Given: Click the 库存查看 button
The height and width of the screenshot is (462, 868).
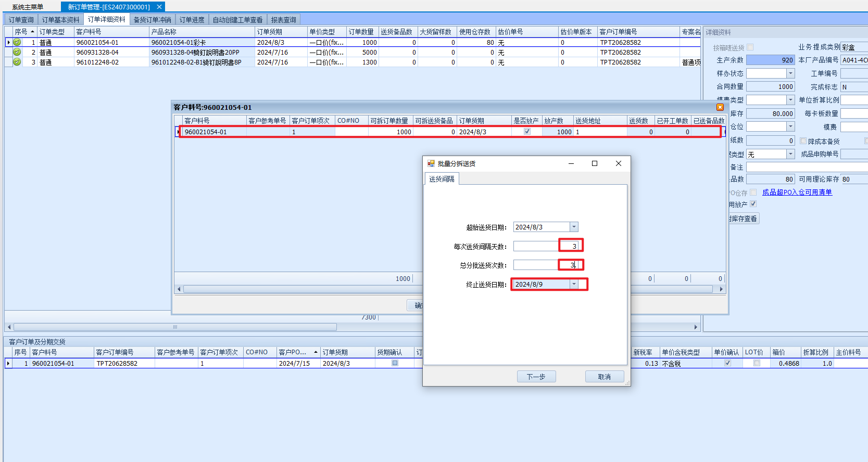Looking at the screenshot, I should pyautogui.click(x=744, y=219).
